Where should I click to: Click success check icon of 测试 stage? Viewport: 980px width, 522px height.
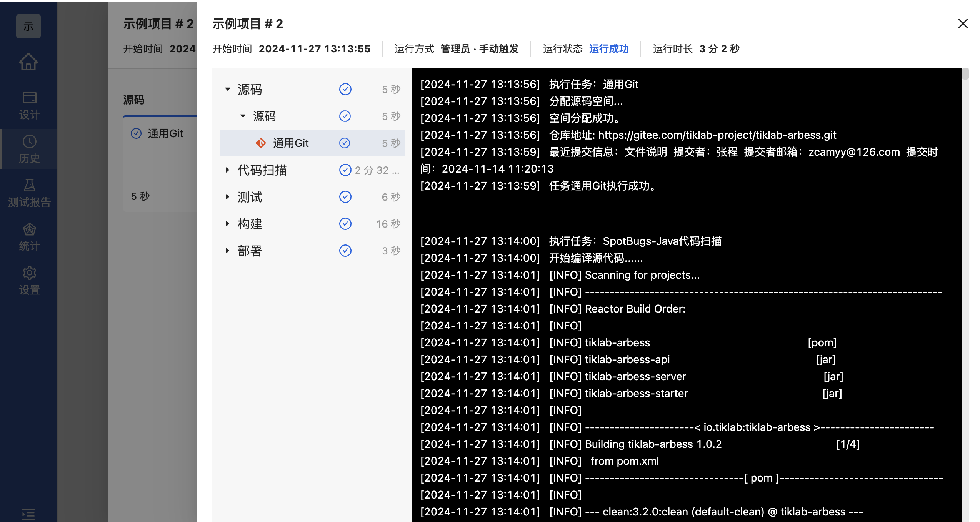(345, 197)
